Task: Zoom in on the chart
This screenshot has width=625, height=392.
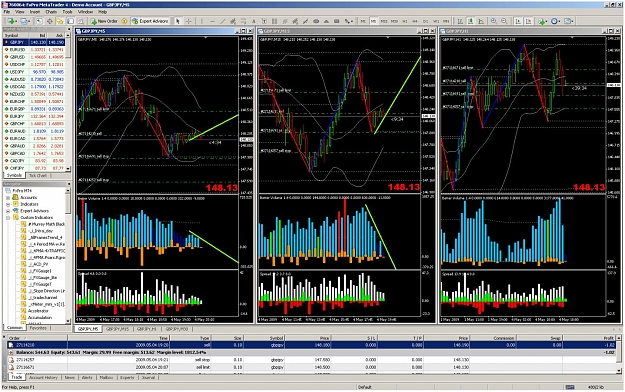Action: click(x=494, y=21)
